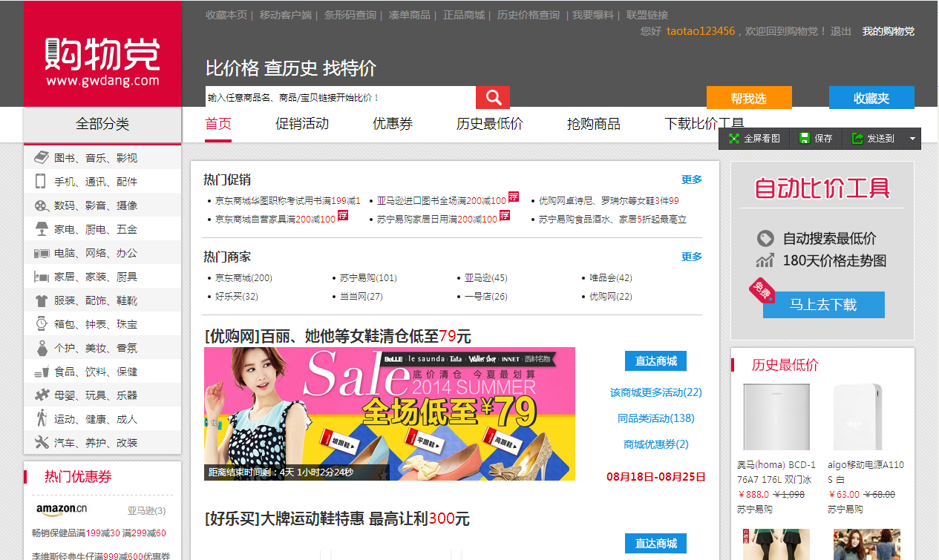
Task: Click the 马上去下载 download button
Action: 823,305
